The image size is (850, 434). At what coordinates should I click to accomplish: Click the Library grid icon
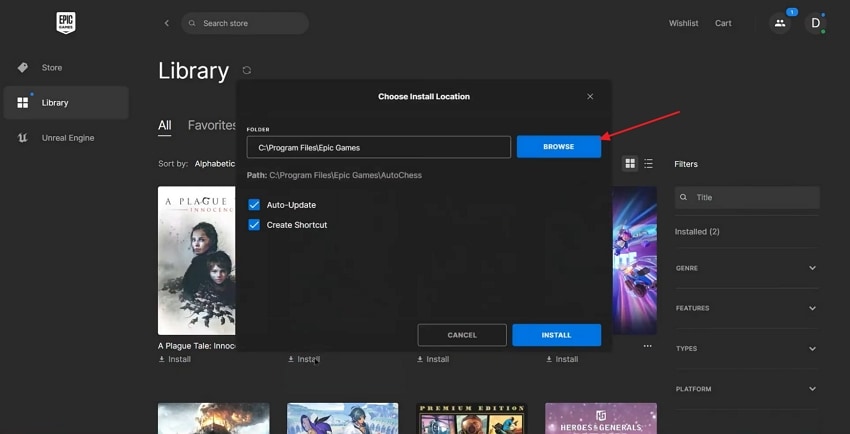(x=22, y=103)
